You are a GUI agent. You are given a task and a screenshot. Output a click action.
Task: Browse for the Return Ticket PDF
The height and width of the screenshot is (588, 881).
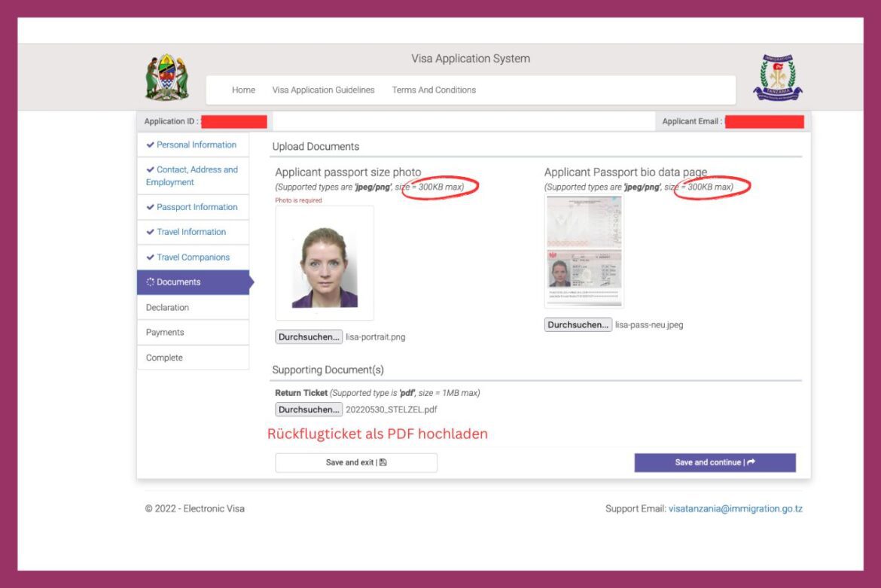point(309,410)
